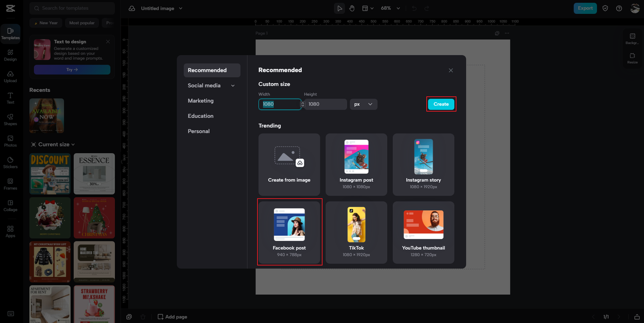Select the Recommended category tab
Screen dimensions: 644x323
(212, 70)
